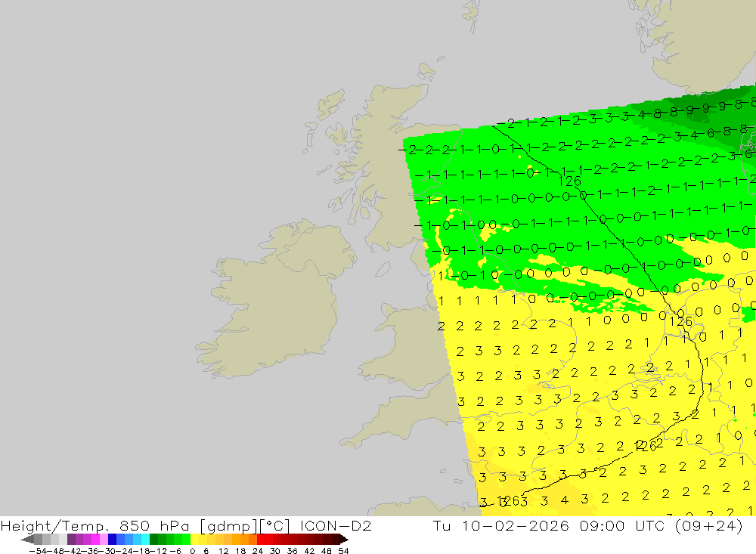This screenshot has width=756, height=554.
Task: Click the '[gdmp][°C]' units label
Action: click(245, 525)
